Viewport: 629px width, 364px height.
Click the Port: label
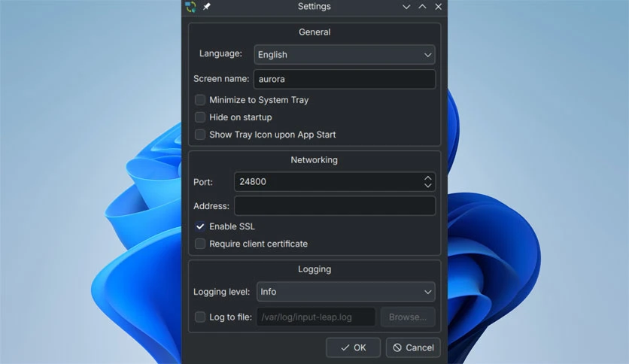click(x=203, y=182)
